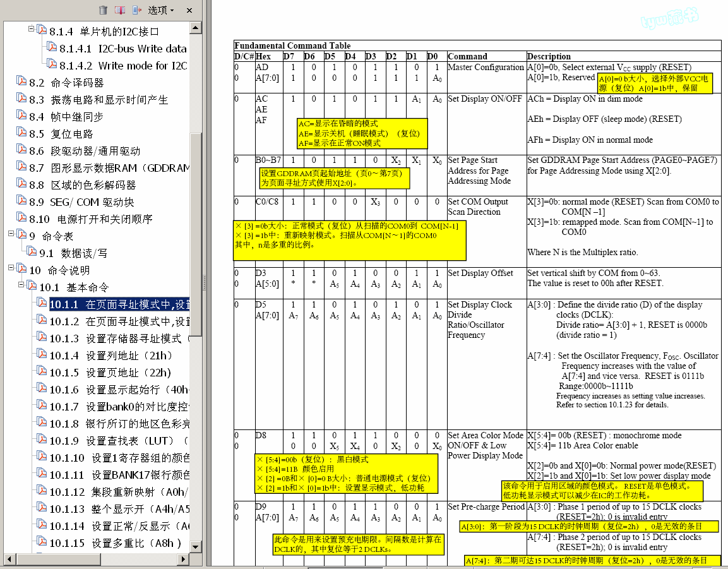This screenshot has height=569, width=728.
Task: Click the expand current bookmark icon
Action: pos(137,9)
